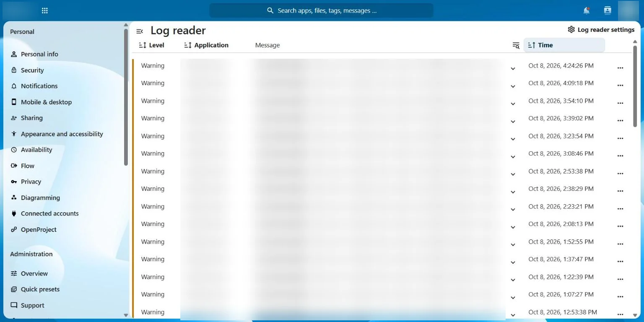Expand the log entry from 1:52:55 PM
The width and height of the screenshot is (644, 322).
tap(513, 244)
